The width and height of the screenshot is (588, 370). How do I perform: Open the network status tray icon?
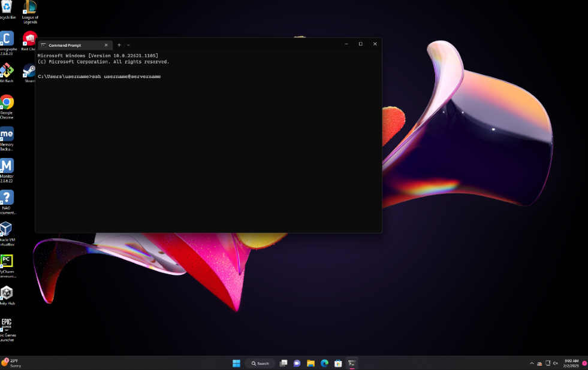click(x=548, y=363)
